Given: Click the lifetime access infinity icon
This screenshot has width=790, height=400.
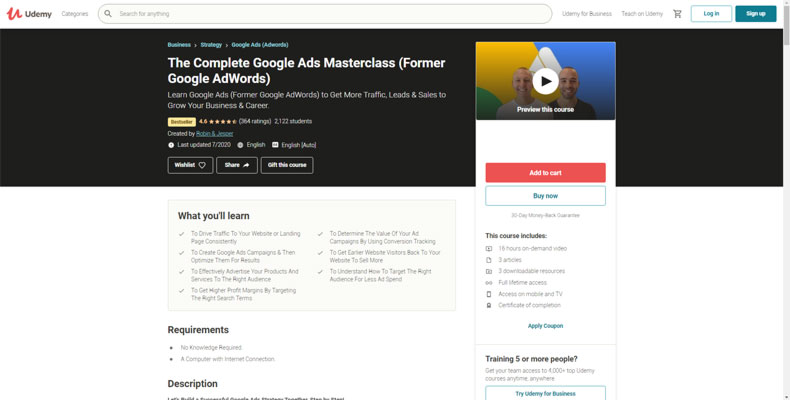Looking at the screenshot, I should pos(489,283).
